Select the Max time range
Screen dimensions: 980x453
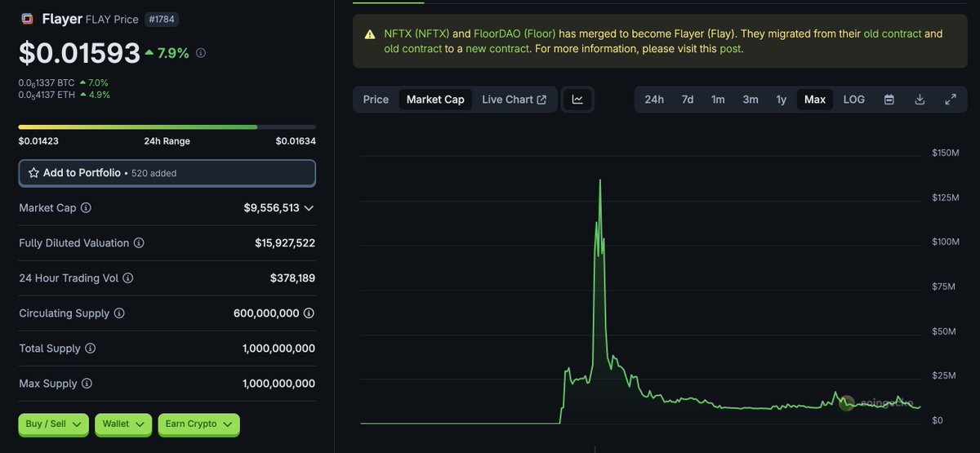point(815,100)
